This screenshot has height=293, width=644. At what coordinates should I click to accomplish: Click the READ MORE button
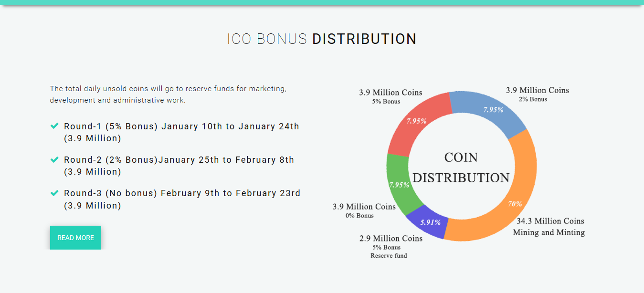[75, 237]
